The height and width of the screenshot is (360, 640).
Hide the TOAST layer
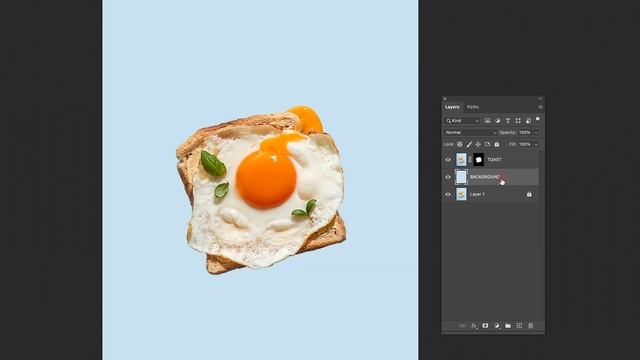448,160
